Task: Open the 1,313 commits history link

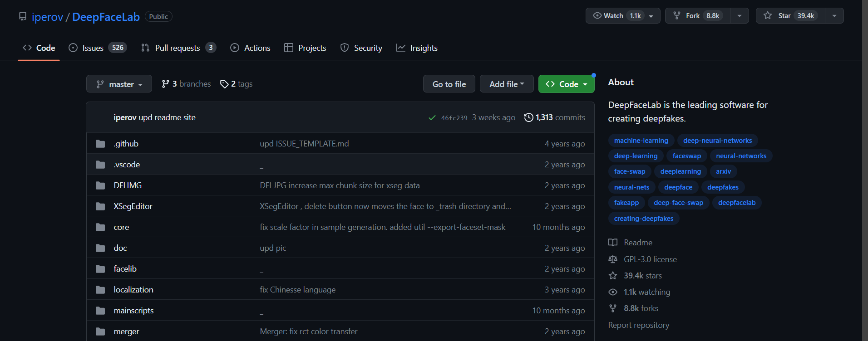Action: tap(555, 117)
